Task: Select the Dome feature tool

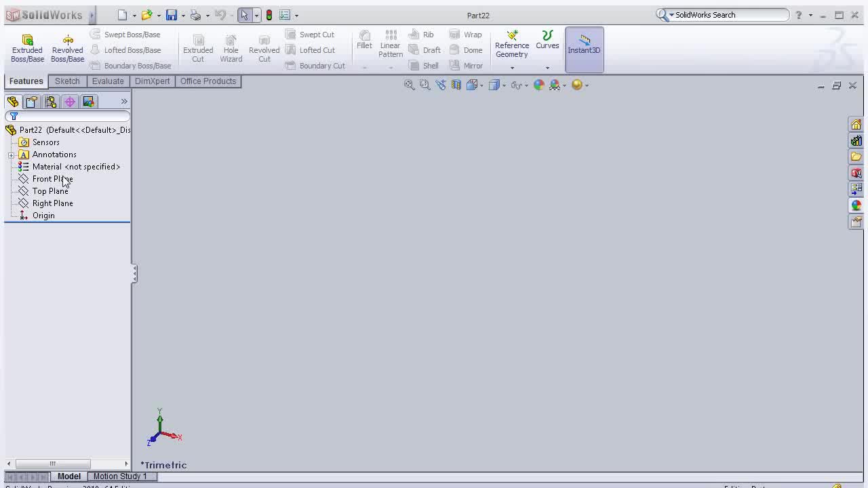Action: click(x=466, y=50)
